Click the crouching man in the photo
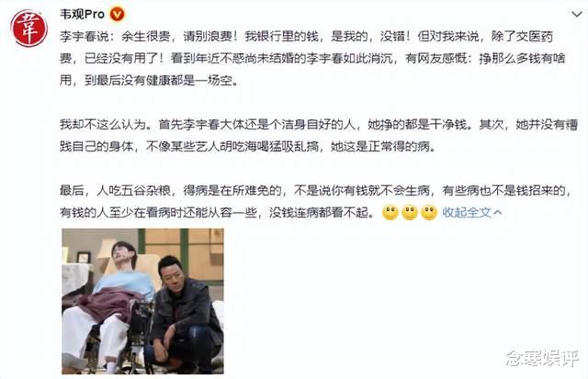Screen dimensions: 588x379 click(x=184, y=315)
